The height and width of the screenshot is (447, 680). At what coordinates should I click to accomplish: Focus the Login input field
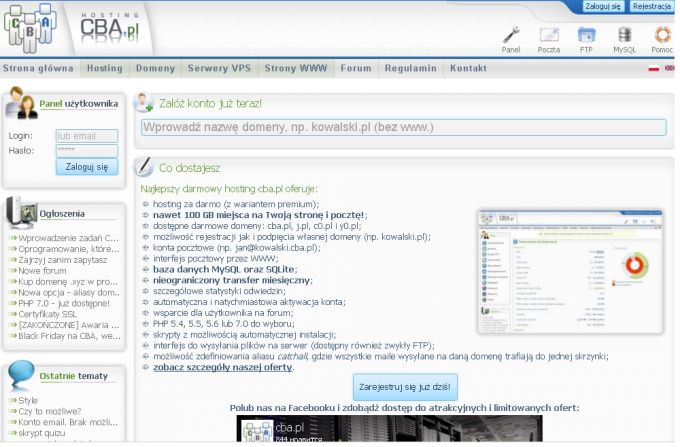click(87, 136)
